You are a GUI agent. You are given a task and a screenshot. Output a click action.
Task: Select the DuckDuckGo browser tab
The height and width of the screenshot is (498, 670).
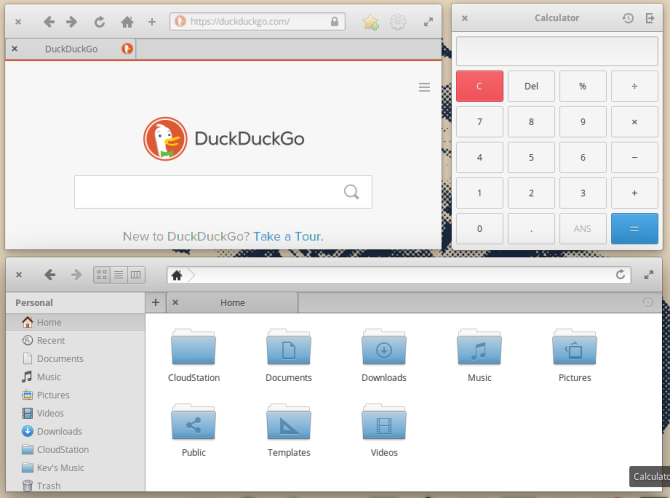click(71, 49)
